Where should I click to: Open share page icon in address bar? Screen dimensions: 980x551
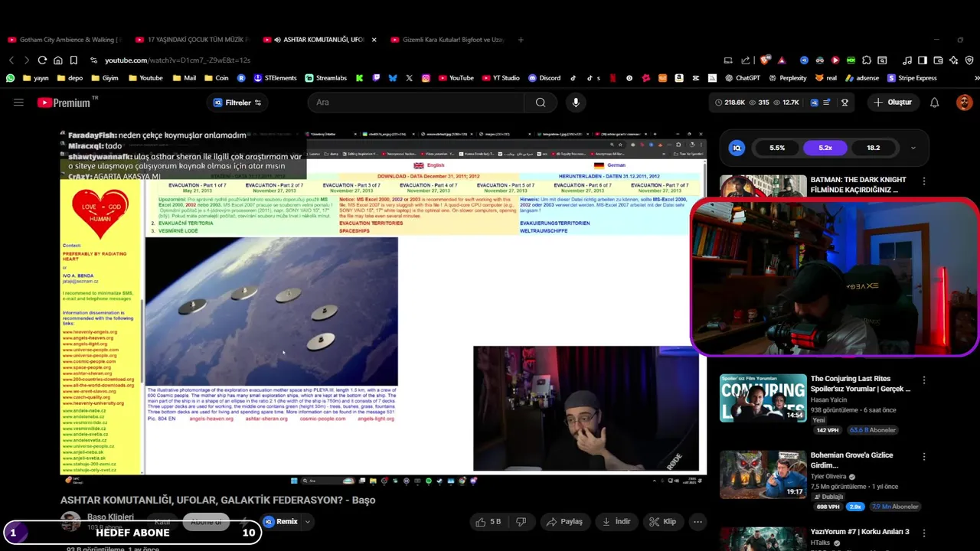(746, 60)
